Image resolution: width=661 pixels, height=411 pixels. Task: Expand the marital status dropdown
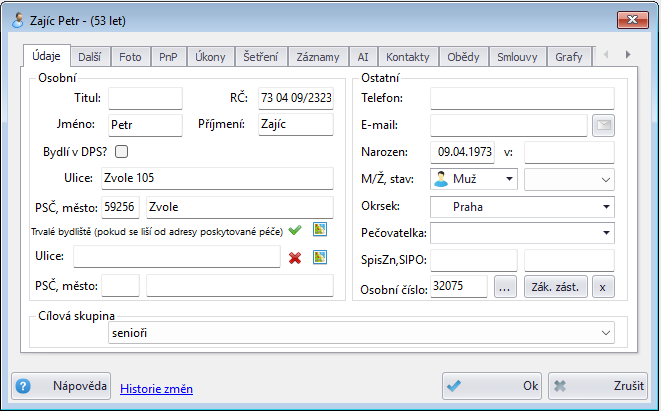569,179
